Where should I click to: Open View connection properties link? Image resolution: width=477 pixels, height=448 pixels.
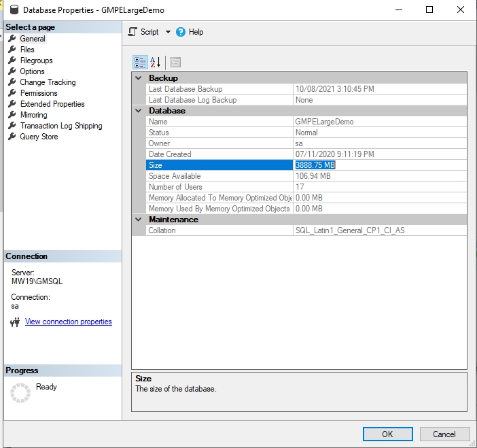click(68, 322)
